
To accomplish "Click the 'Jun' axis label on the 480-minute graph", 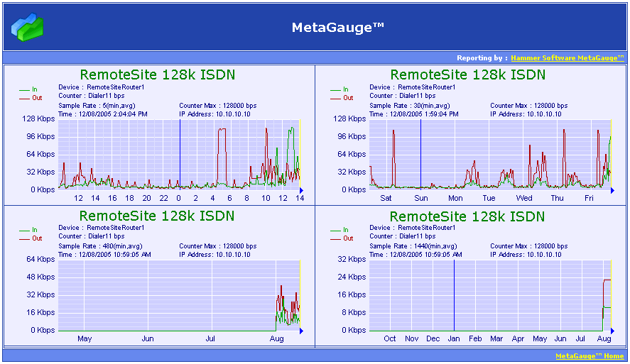I will coord(148,338).
